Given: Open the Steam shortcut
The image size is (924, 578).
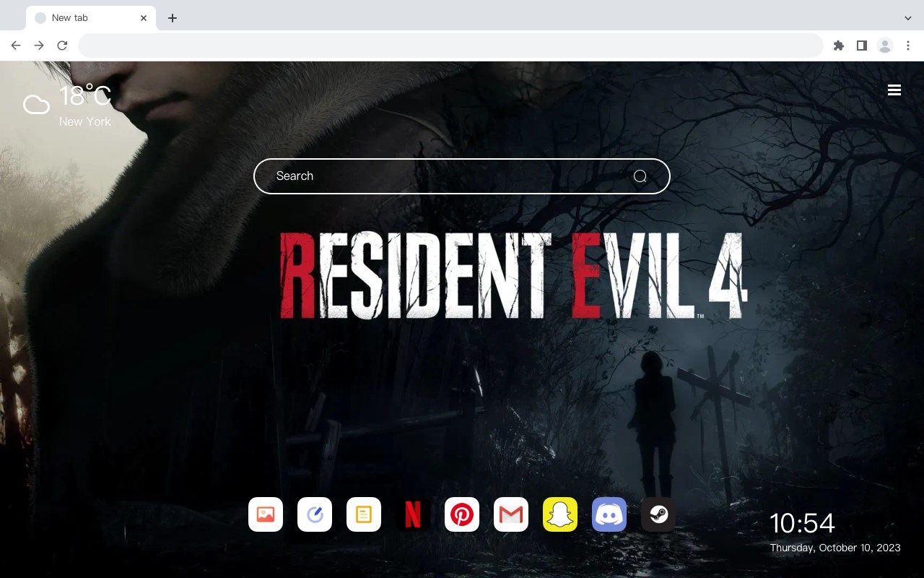Looking at the screenshot, I should (x=658, y=514).
